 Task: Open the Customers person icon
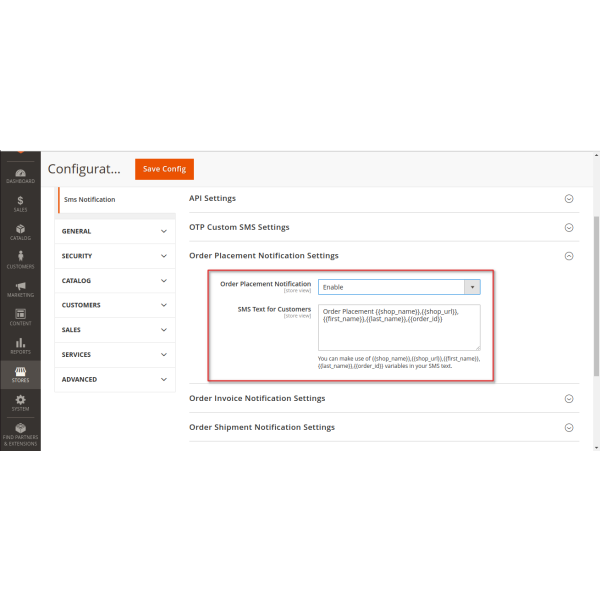coord(20,259)
